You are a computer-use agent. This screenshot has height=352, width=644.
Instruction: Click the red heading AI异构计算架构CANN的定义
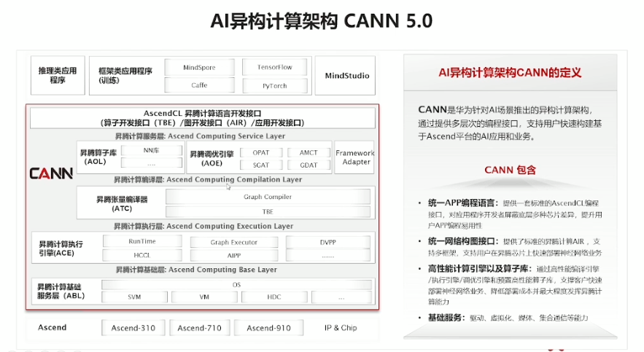click(x=510, y=73)
